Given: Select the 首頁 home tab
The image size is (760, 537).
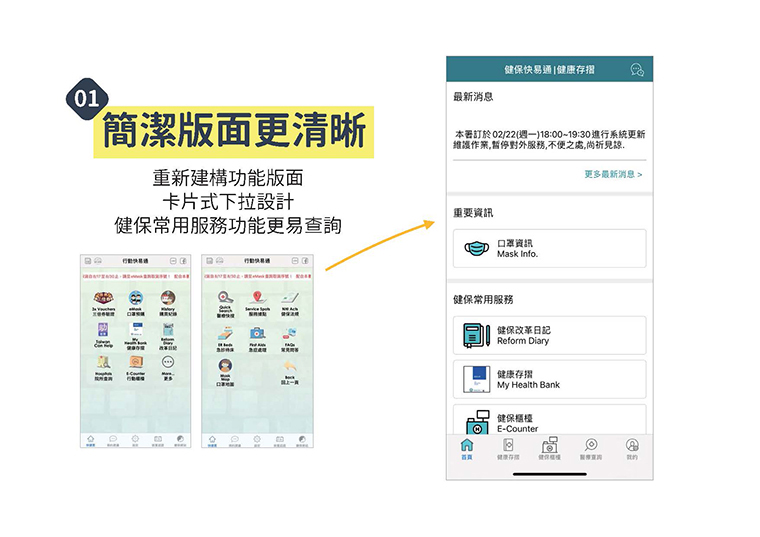Looking at the screenshot, I should coord(467,449).
